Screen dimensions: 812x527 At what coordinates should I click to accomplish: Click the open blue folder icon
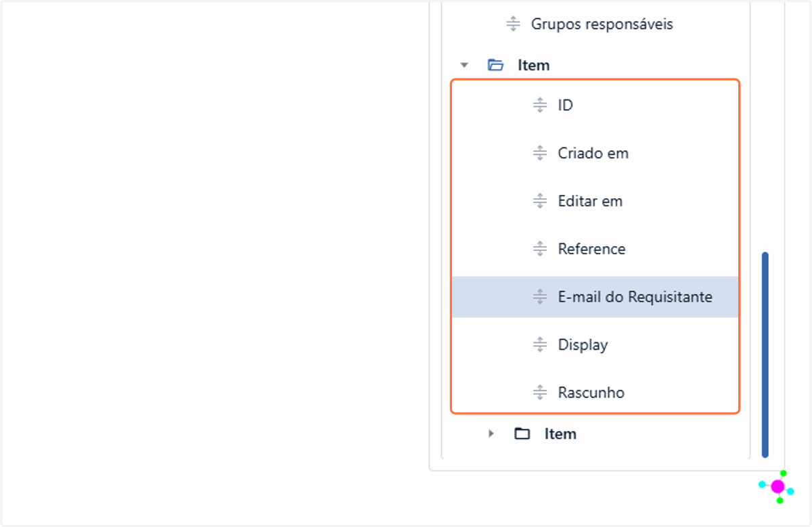[x=496, y=65]
